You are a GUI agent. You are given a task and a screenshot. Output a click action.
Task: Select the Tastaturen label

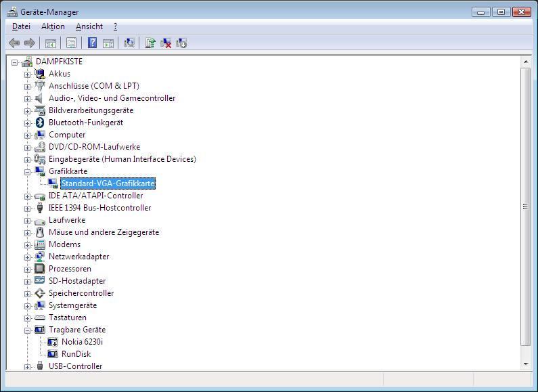coord(68,318)
